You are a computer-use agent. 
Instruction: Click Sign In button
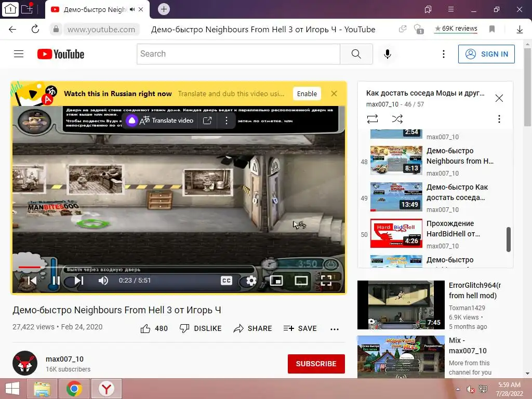tap(486, 54)
